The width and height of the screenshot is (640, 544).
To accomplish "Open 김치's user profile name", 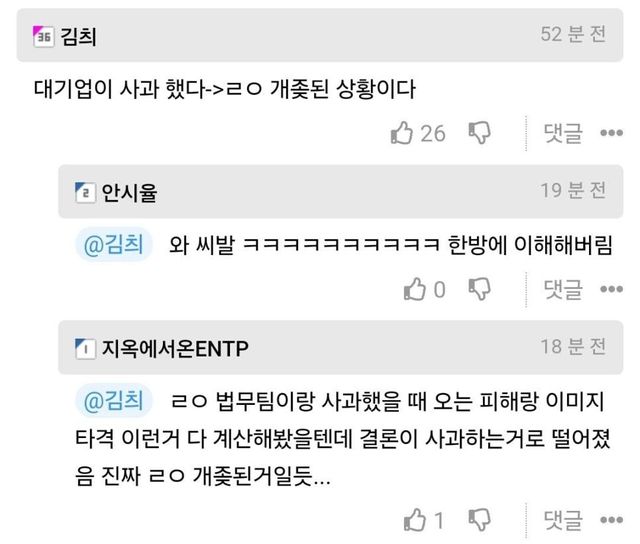I will point(78,37).
